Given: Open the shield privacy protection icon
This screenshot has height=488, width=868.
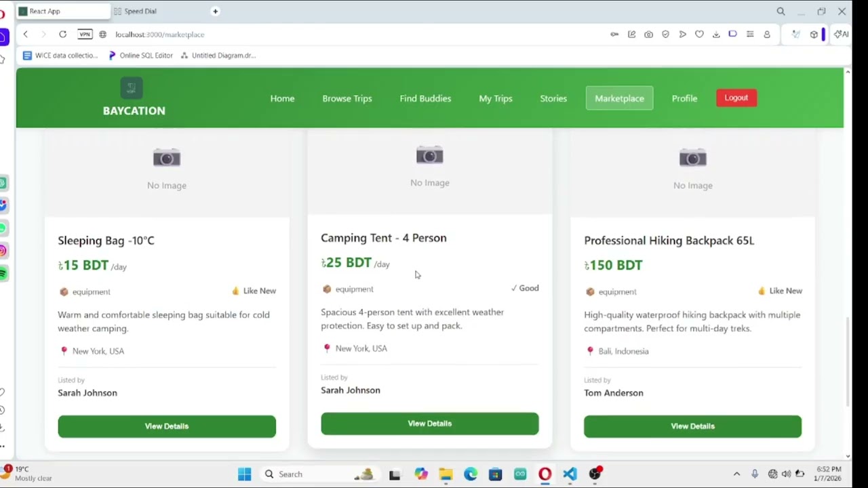Looking at the screenshot, I should 665,34.
